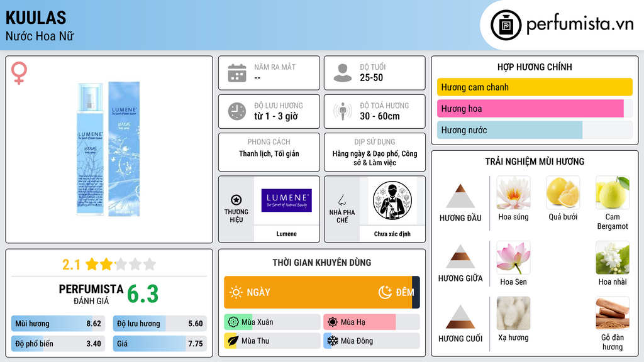Click the yellow Hương cam chanh accord bar
This screenshot has width=644, height=362.
pos(535,87)
